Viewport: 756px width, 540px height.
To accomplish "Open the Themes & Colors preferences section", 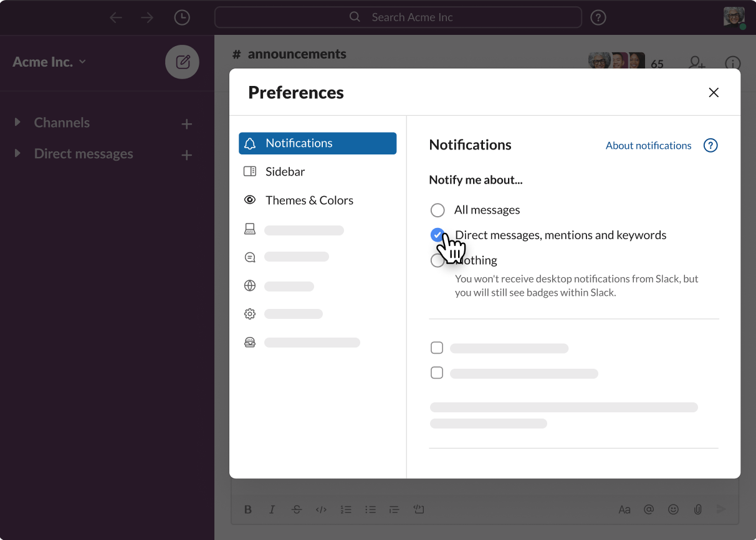I will point(309,200).
